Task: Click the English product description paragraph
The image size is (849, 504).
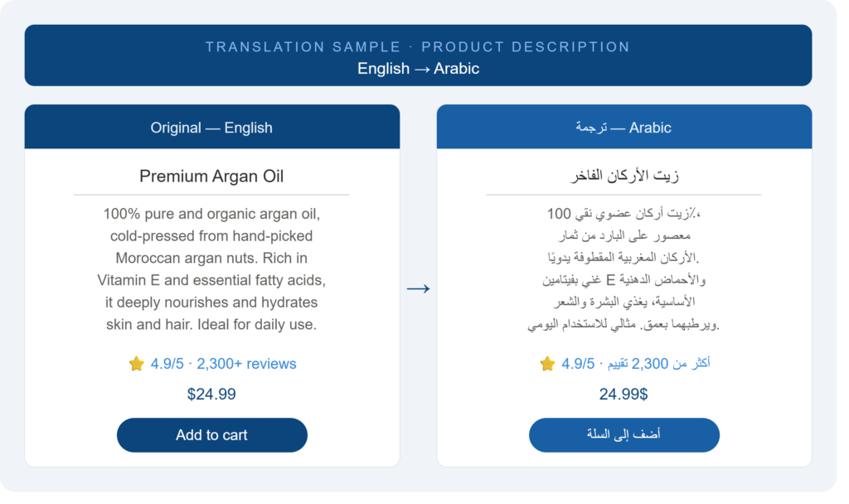Action: click(x=211, y=269)
